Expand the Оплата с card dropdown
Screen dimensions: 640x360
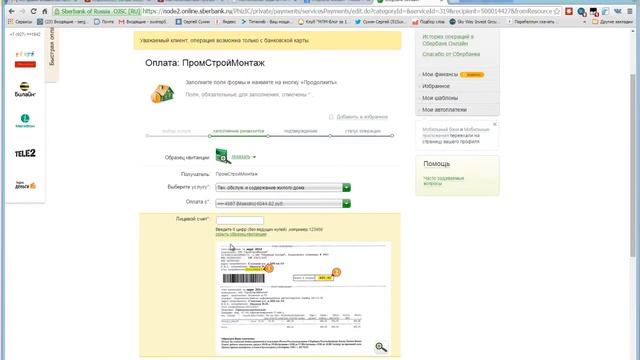283,203
